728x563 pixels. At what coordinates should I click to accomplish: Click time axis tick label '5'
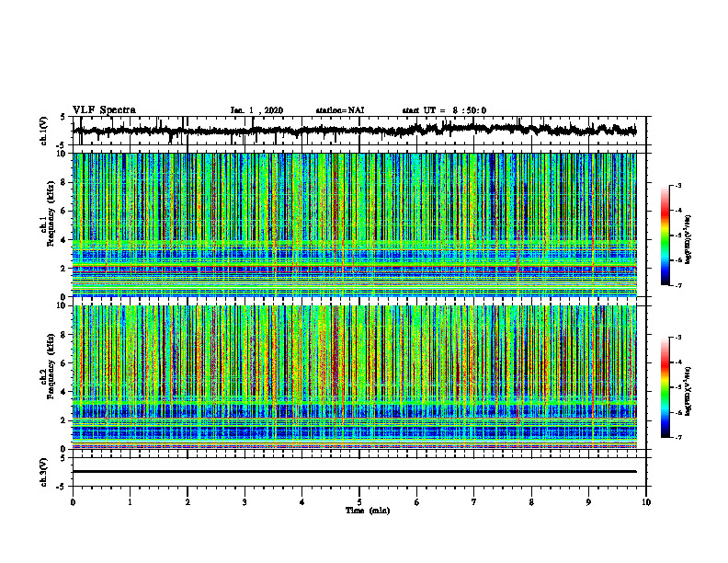(x=359, y=502)
